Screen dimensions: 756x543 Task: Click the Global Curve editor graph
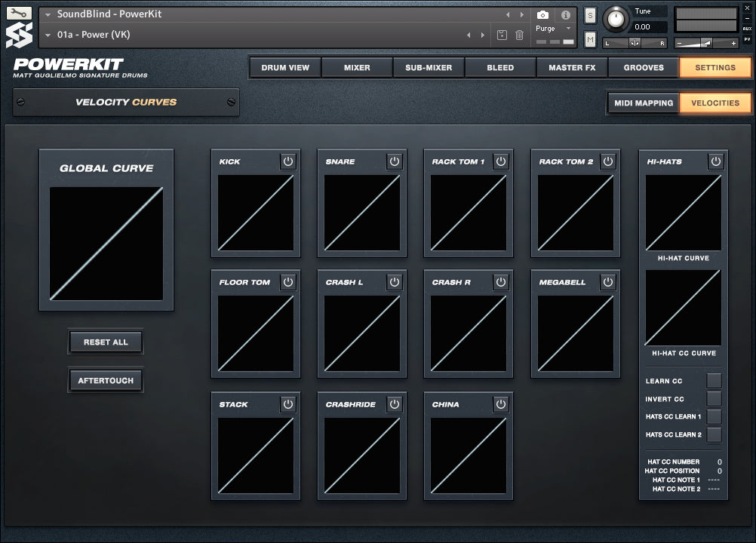[x=106, y=244]
